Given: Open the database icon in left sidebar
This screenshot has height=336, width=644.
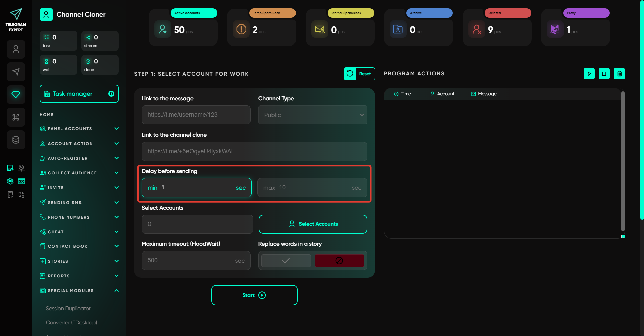Looking at the screenshot, I should (x=16, y=140).
